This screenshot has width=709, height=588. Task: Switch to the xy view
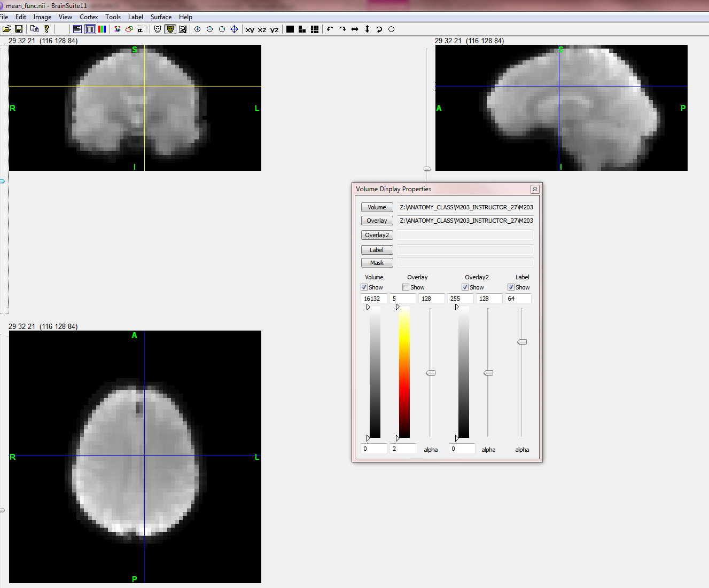click(250, 29)
